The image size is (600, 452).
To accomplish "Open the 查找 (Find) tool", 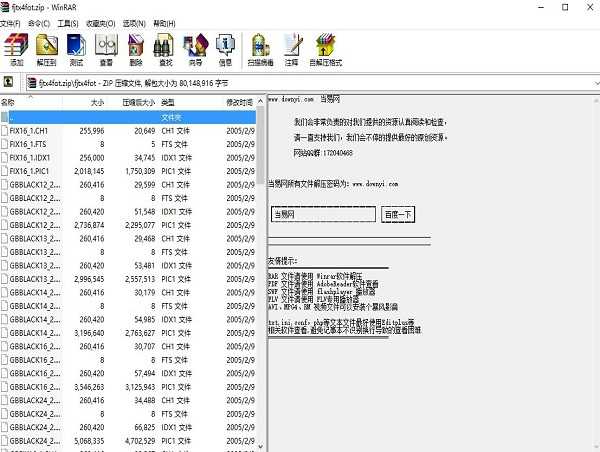I will coord(165,47).
